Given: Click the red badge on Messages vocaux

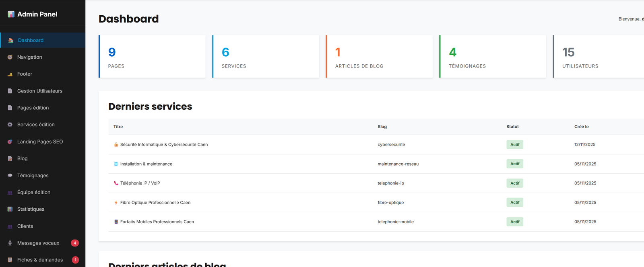Looking at the screenshot, I should [x=75, y=243].
